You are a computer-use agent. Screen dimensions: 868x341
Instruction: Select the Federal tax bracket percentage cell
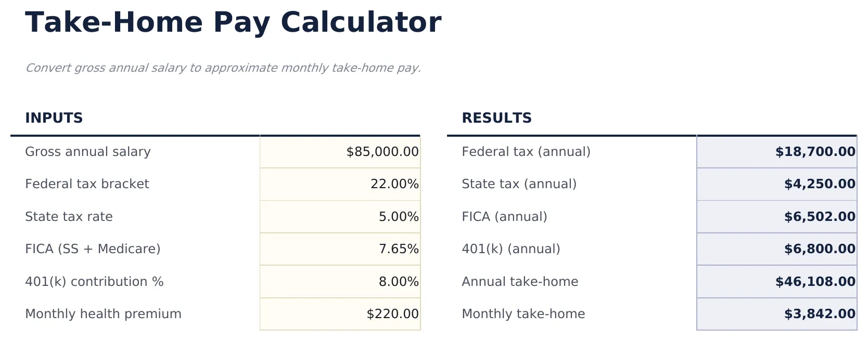click(x=339, y=184)
